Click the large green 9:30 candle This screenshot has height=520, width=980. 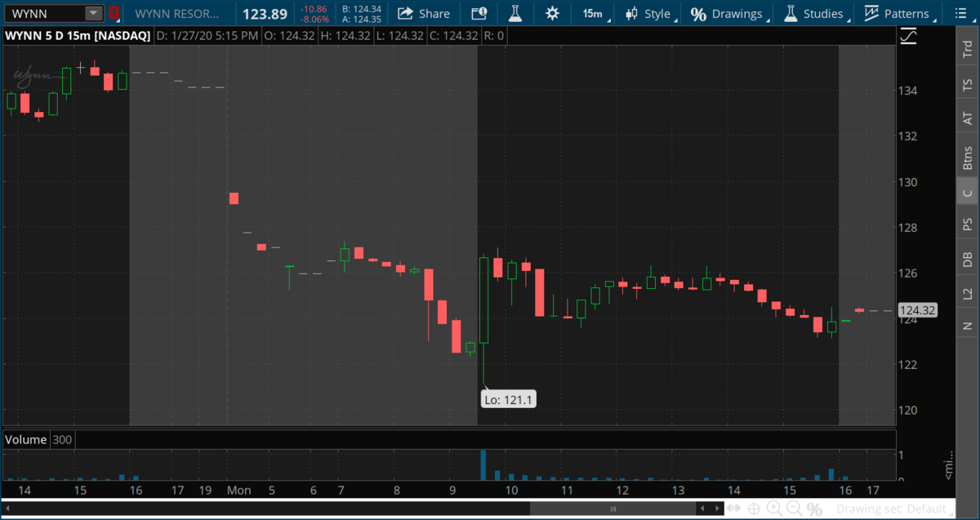click(x=483, y=300)
